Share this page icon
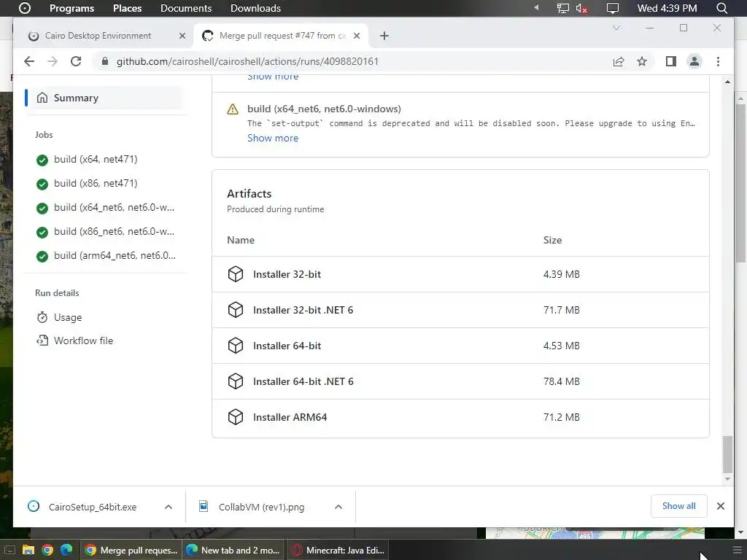 tap(619, 61)
